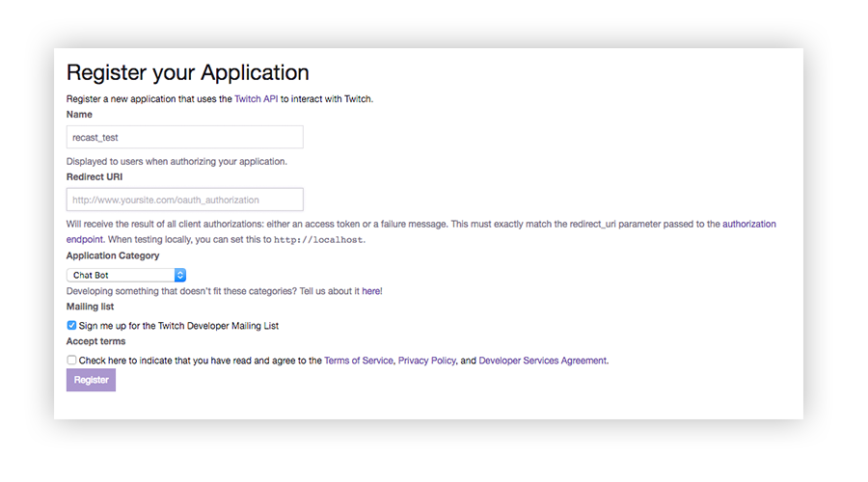
Task: Check the accept terms agreement checkbox
Action: (71, 361)
